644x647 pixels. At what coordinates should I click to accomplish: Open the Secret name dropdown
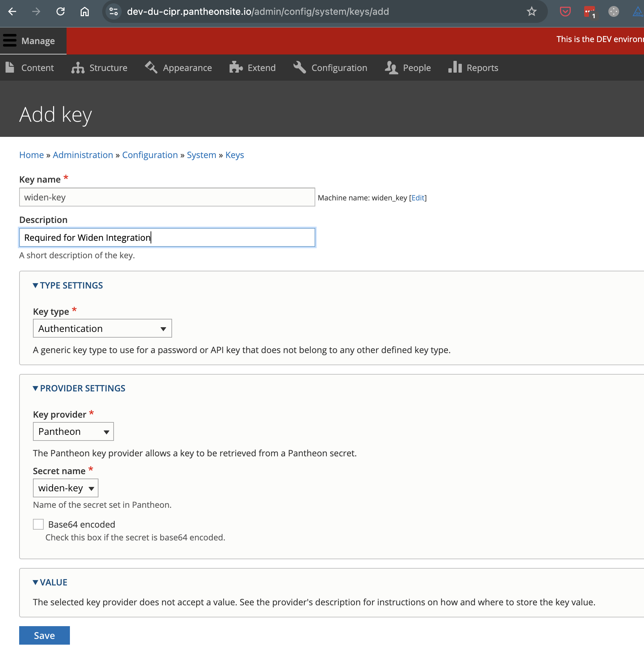coord(65,488)
